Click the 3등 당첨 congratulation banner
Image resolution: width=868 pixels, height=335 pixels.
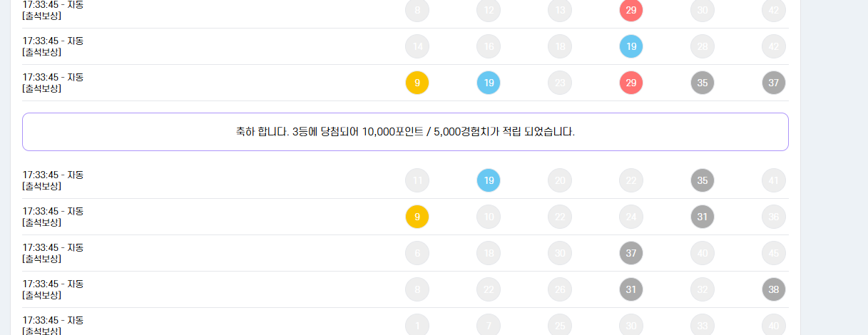[405, 132]
